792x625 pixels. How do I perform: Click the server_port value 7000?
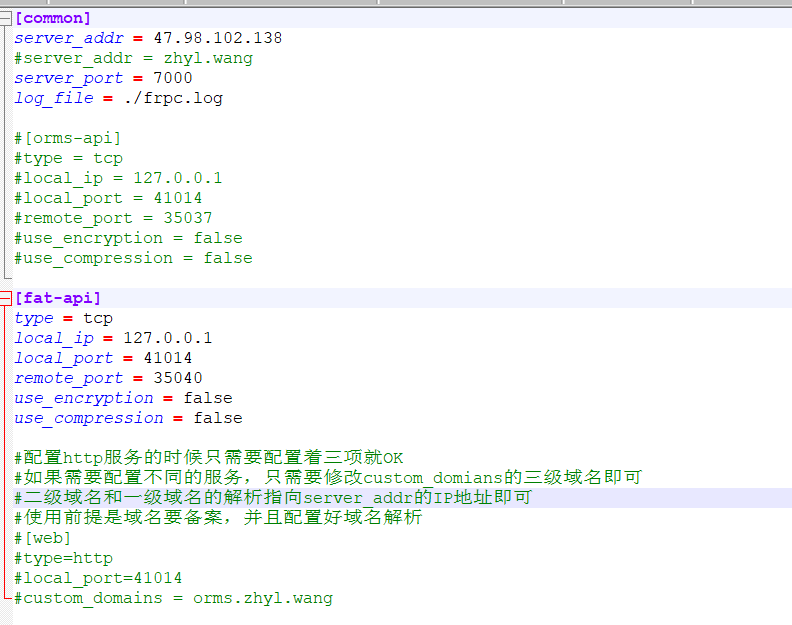pos(173,78)
